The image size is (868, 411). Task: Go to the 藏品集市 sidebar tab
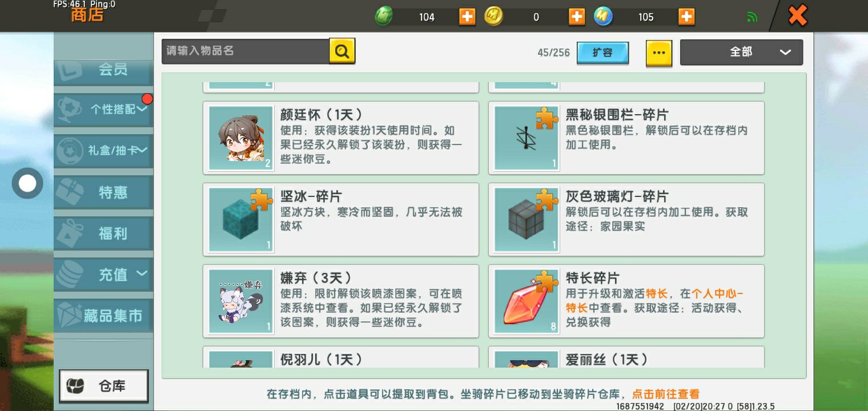point(103,316)
